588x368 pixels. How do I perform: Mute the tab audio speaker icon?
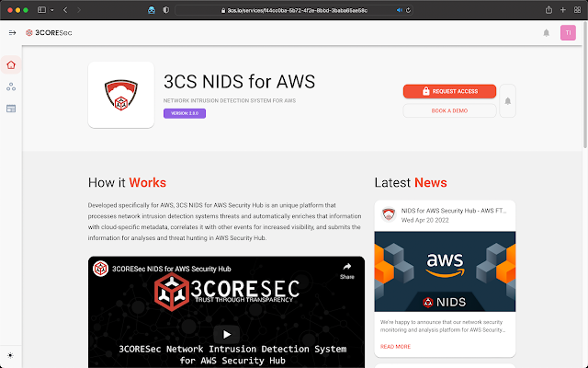pyautogui.click(x=400, y=10)
